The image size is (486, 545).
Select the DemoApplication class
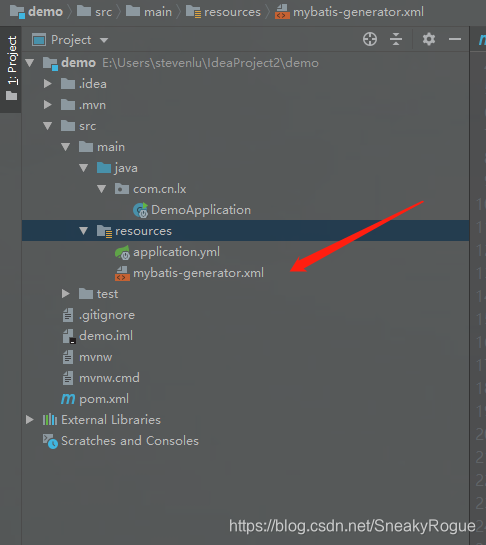coord(201,210)
